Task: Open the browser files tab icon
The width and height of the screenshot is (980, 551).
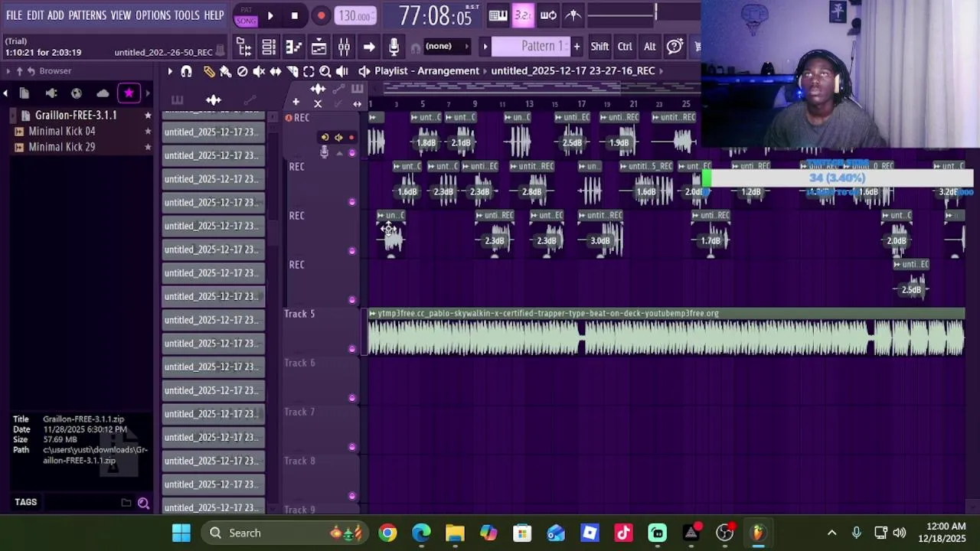Action: tap(24, 93)
